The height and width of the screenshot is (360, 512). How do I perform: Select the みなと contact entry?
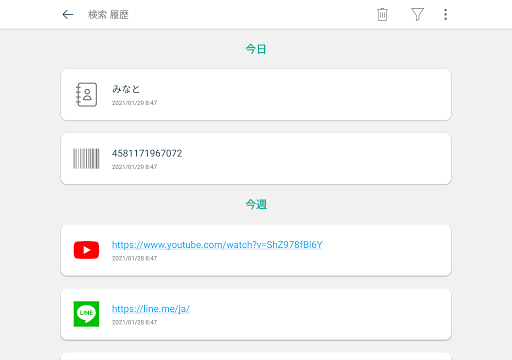[256, 95]
